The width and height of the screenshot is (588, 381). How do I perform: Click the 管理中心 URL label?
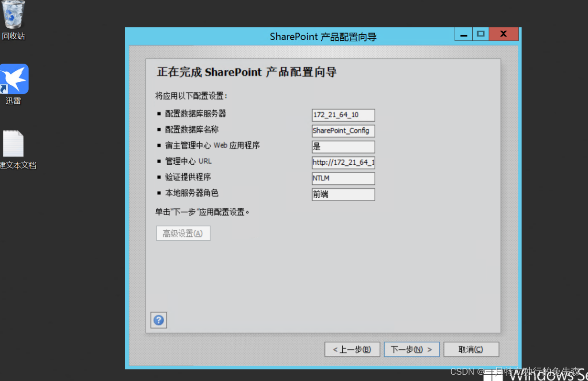tap(188, 161)
